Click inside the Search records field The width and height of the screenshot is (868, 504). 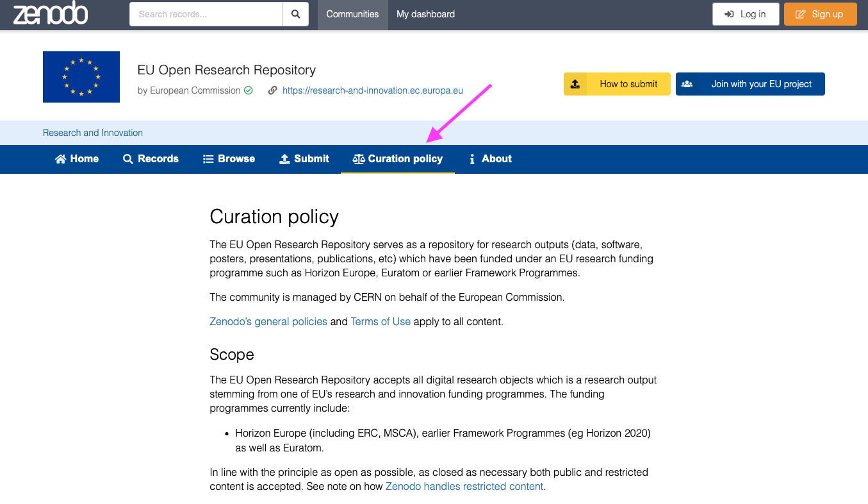click(x=206, y=14)
